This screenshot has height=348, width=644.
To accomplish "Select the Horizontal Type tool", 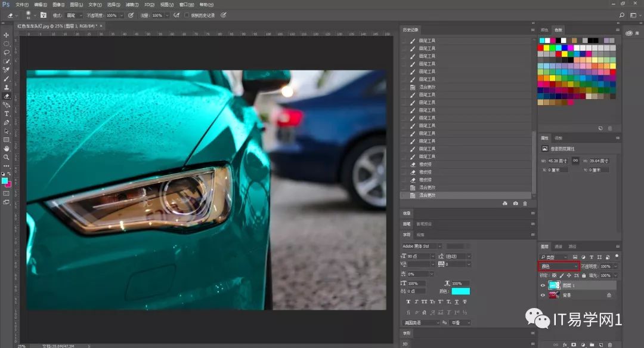I will point(7,113).
